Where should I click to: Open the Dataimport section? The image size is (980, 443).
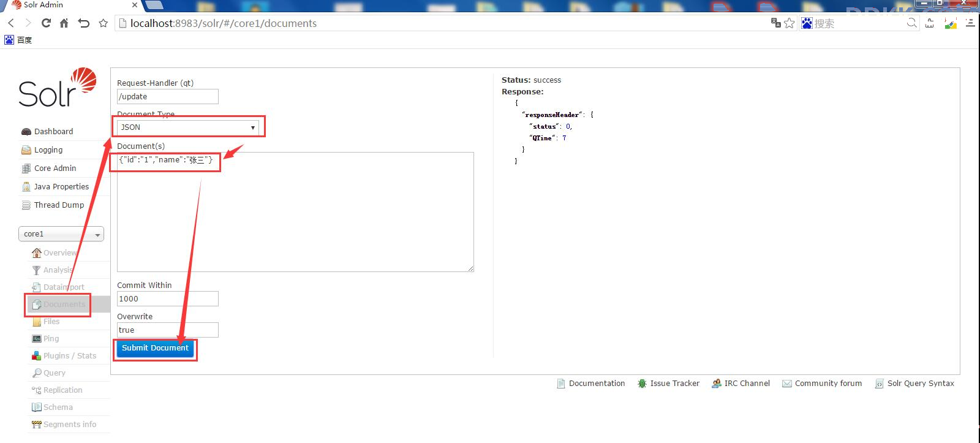pyautogui.click(x=64, y=287)
